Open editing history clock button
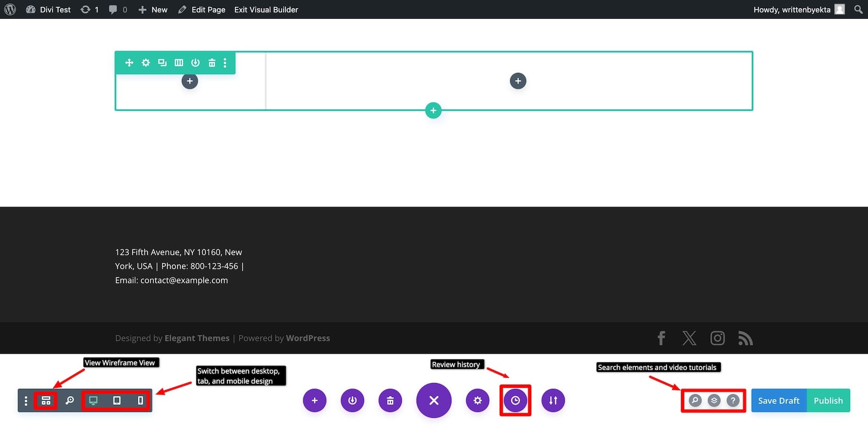Image resolution: width=868 pixels, height=427 pixels. point(515,400)
